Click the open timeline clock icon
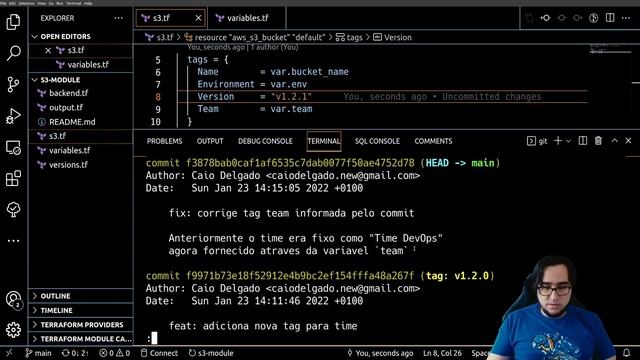This screenshot has width=640, height=360. [x=593, y=18]
